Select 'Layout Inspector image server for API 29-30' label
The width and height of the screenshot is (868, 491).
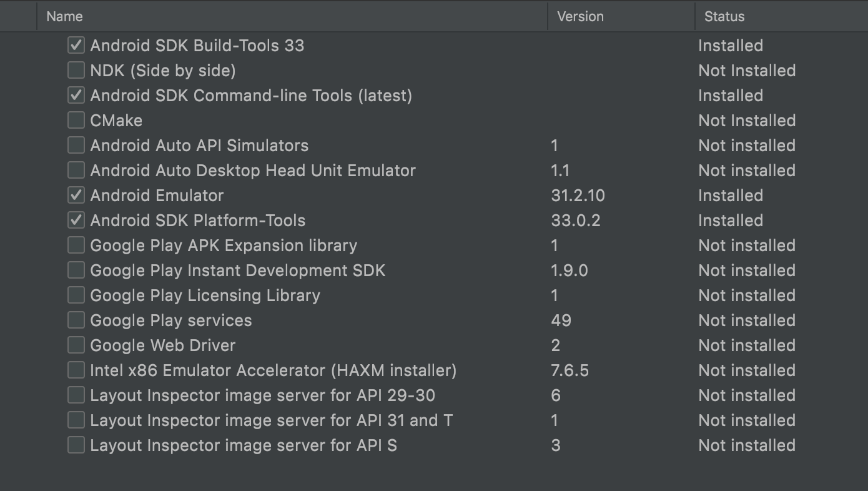(263, 395)
